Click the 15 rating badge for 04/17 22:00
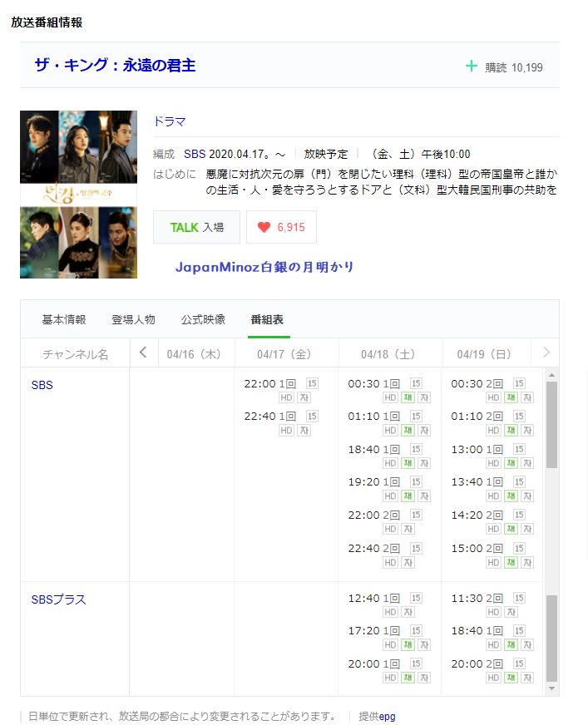Viewport: 588px width, 725px height. click(312, 383)
